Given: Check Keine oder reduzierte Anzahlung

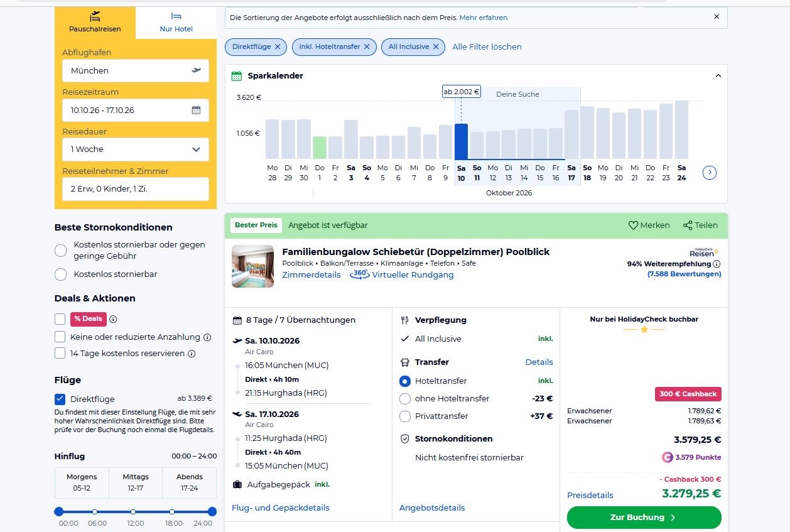Looking at the screenshot, I should (x=60, y=337).
